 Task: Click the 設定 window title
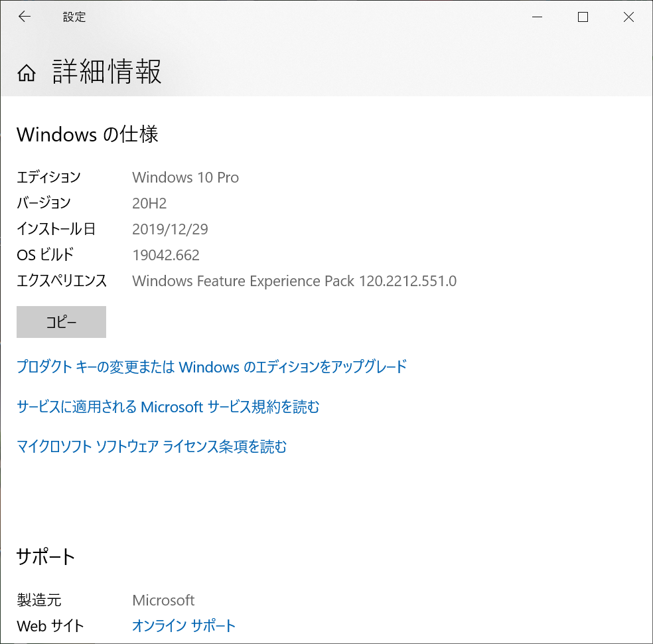(x=74, y=17)
